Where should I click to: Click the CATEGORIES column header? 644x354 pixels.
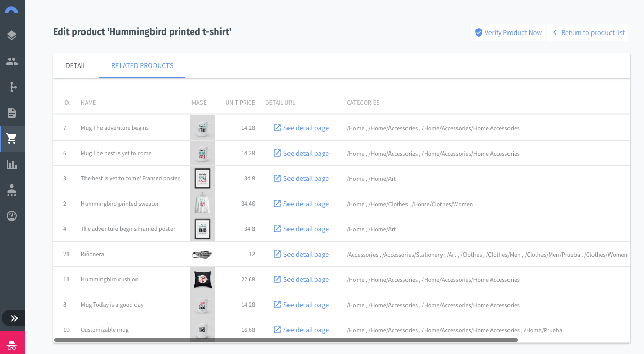pos(363,103)
